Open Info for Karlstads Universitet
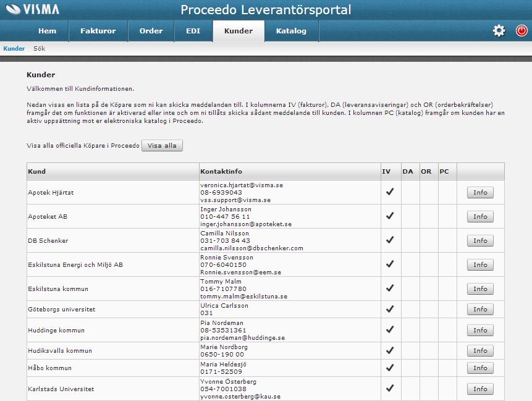Screen dimensions: 532x401 pos(480,389)
